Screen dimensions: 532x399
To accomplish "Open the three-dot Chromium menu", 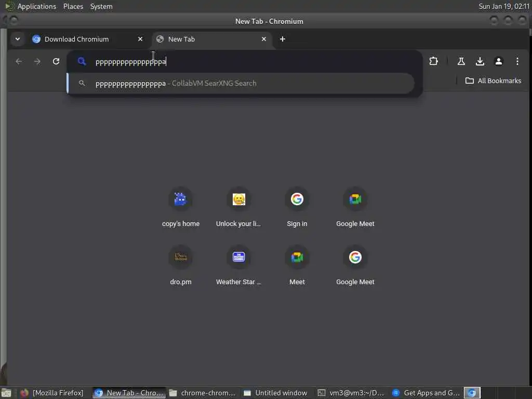I will (517, 61).
